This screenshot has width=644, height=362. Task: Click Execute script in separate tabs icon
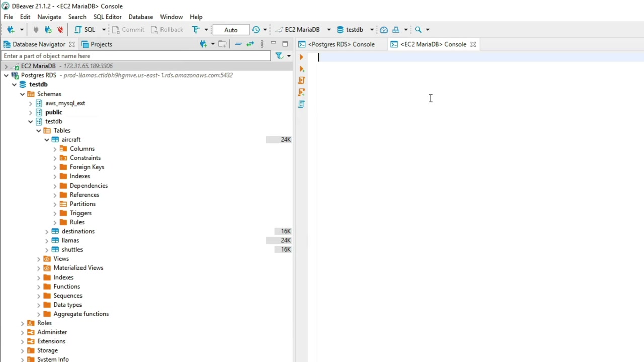301,92
